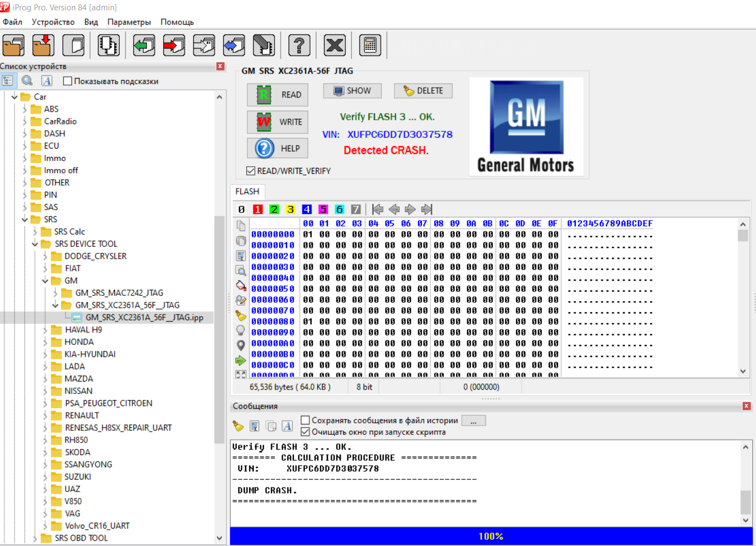Switch device list to tree view icon
756x546 pixels.
tap(8, 81)
